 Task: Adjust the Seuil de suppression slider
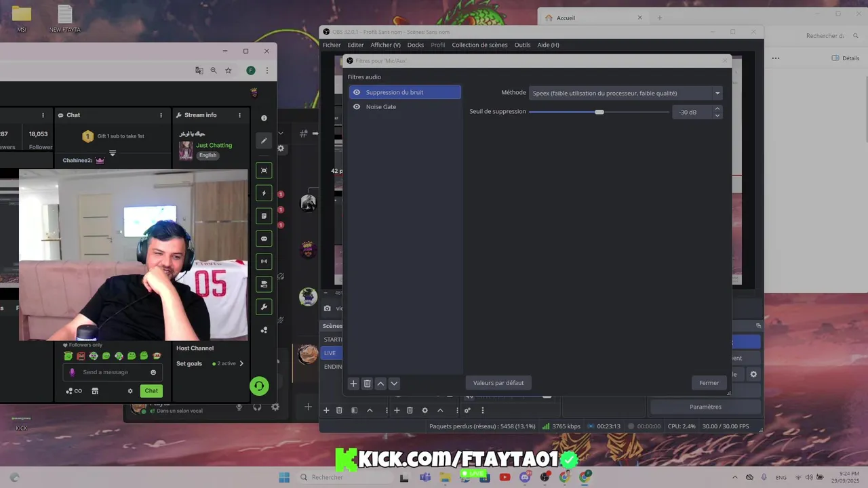point(599,112)
